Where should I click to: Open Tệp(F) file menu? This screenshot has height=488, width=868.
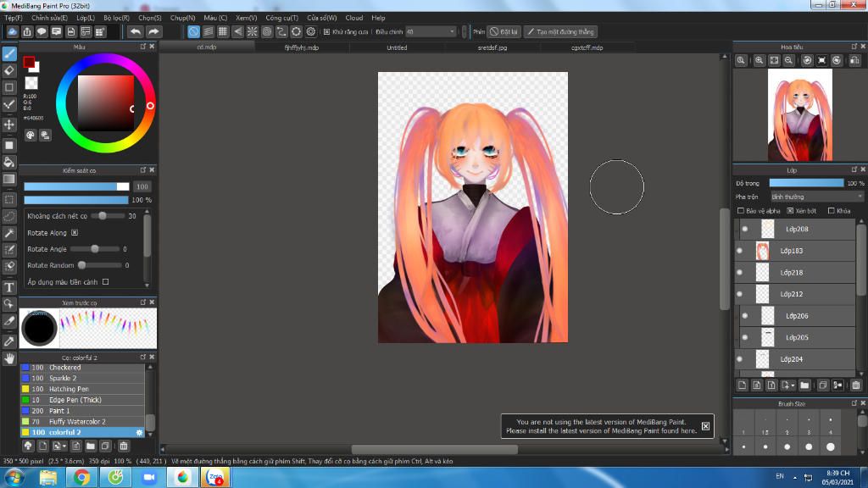click(14, 18)
